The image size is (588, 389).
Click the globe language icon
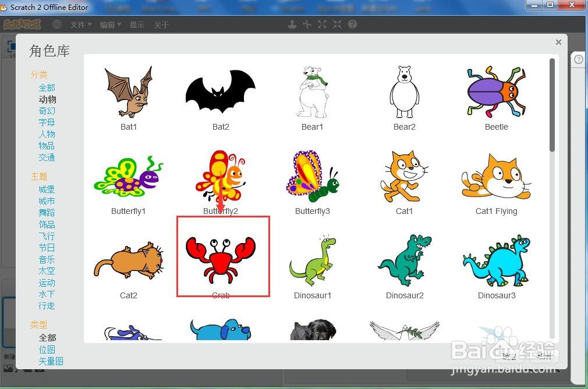(x=57, y=24)
